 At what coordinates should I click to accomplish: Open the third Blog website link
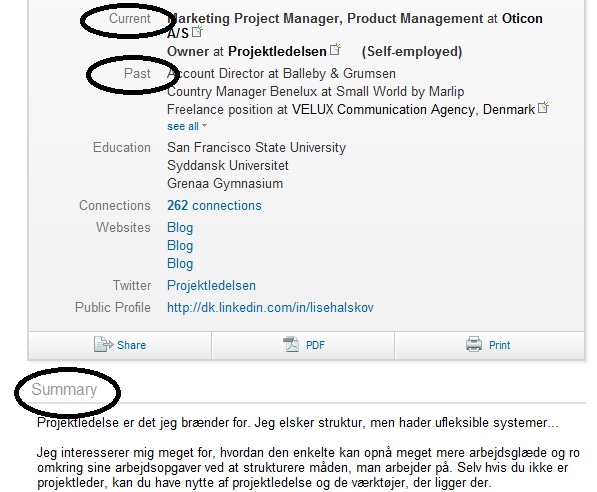click(x=180, y=263)
